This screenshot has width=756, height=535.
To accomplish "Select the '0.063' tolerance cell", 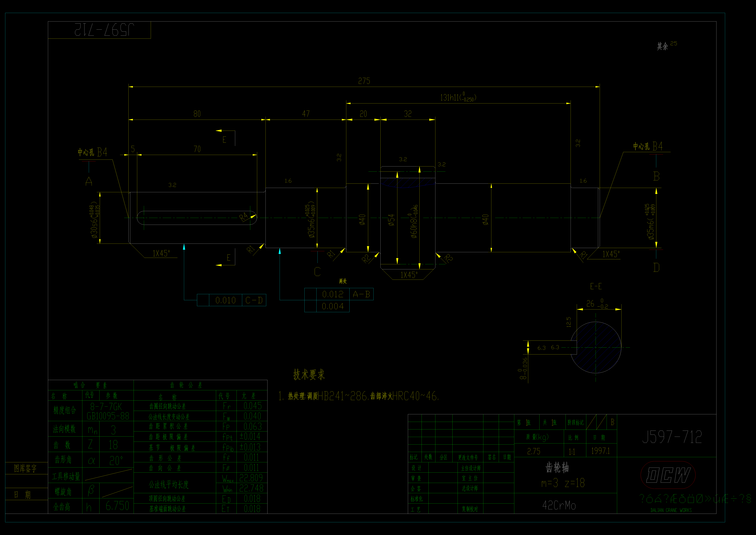I will pos(253,427).
